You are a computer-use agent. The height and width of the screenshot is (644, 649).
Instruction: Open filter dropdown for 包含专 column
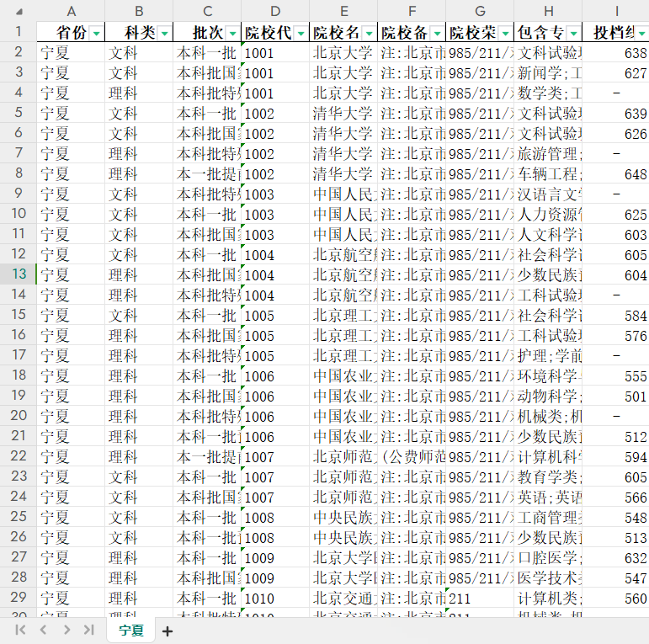point(574,33)
